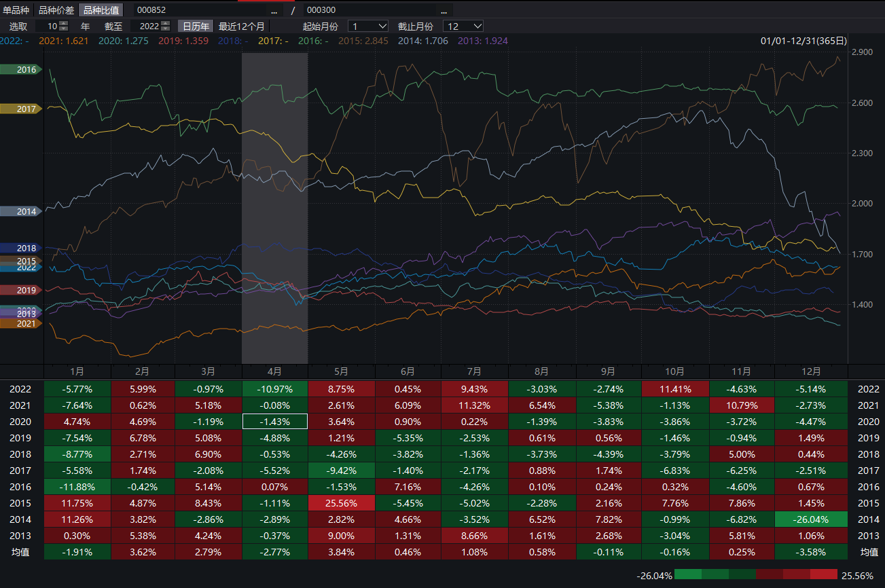Toggle the 2013: 1.924 legend entry

pyautogui.click(x=483, y=41)
